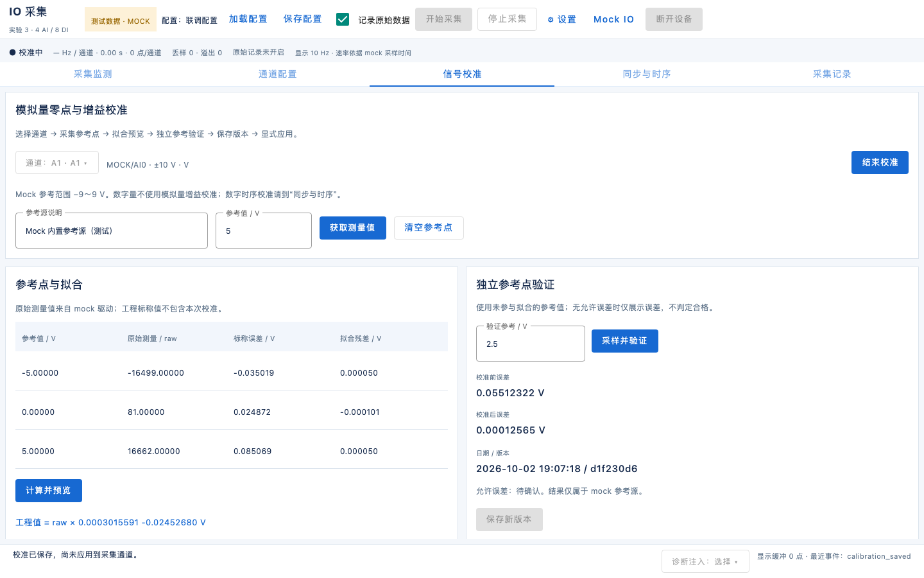Click the 保存配置 button
The image size is (924, 578).
[303, 19]
